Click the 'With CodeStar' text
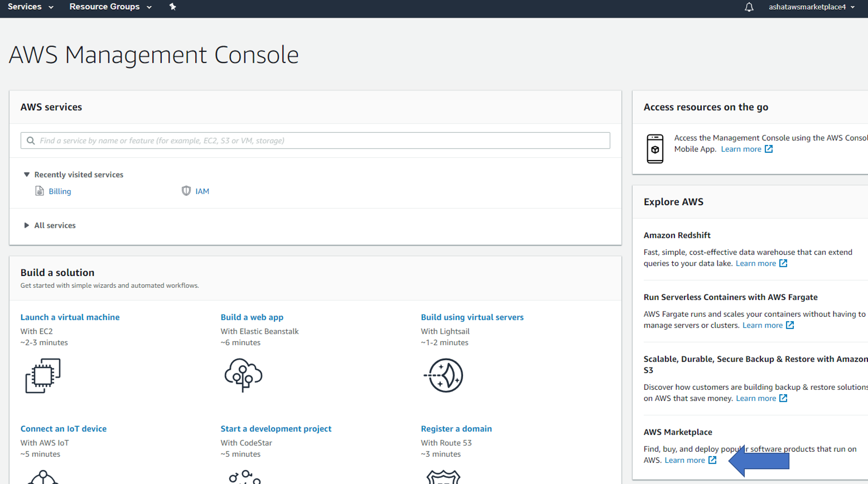 (247, 443)
